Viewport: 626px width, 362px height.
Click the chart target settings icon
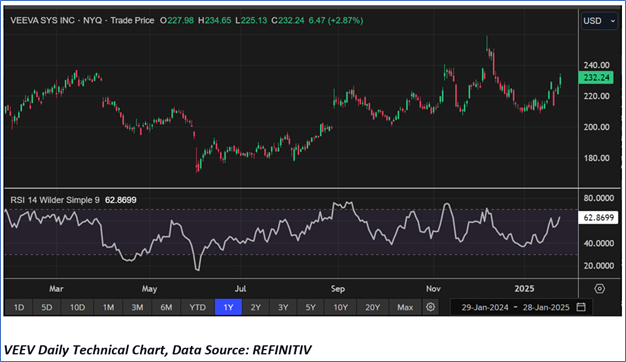[x=599, y=289]
